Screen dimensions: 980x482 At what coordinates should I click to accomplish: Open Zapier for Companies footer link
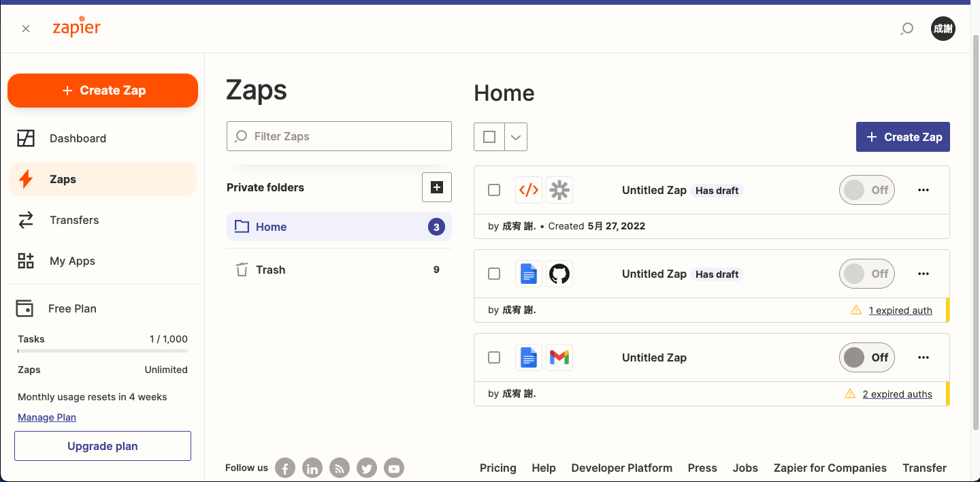tap(830, 468)
